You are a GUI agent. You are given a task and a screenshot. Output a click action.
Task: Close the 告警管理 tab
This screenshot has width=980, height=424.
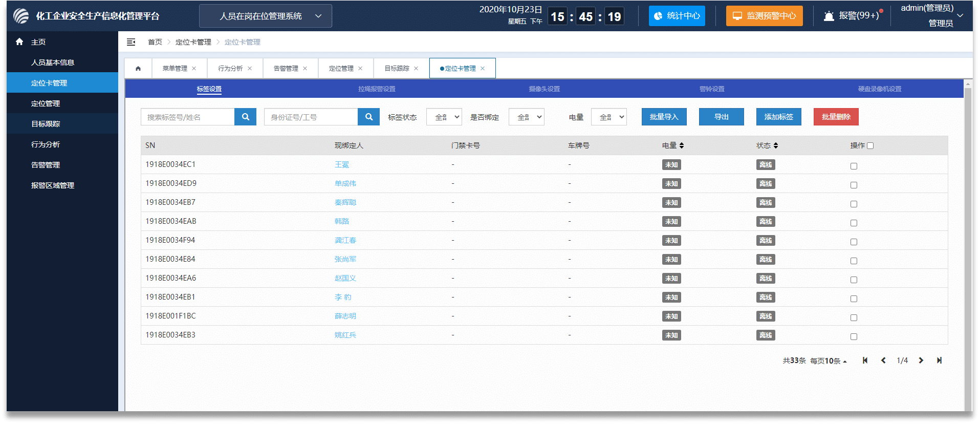tap(305, 69)
